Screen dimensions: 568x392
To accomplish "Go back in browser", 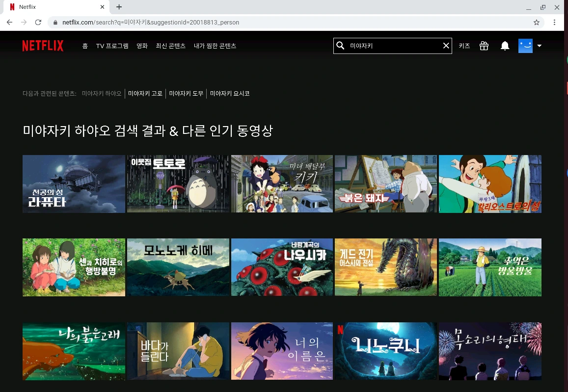I will (x=9, y=22).
